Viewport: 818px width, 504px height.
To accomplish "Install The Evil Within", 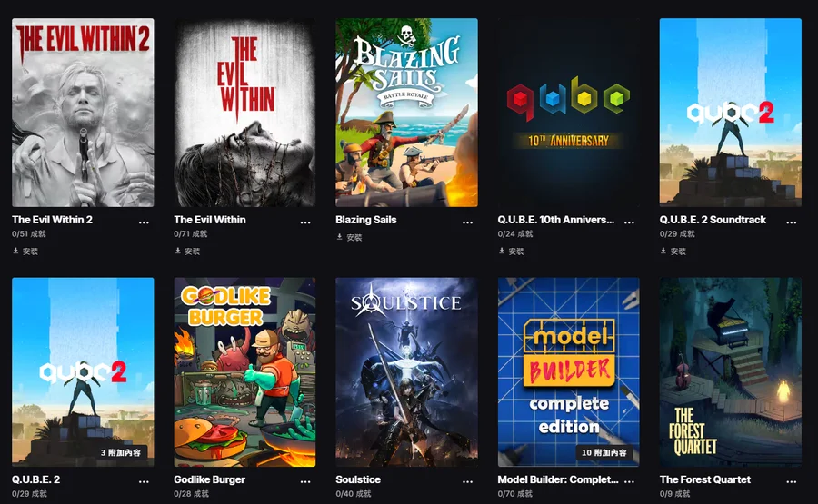I will click(x=187, y=252).
